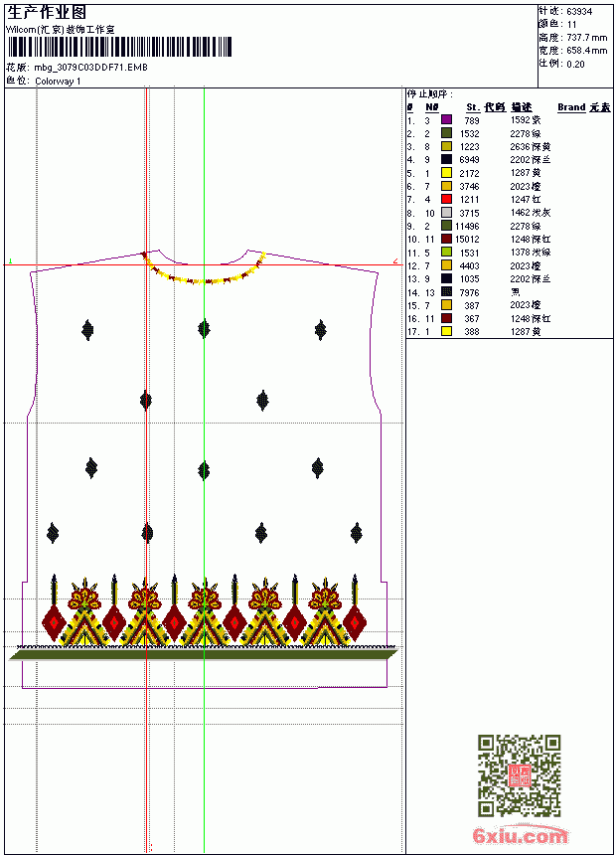Click the stitch count value 789

(472, 120)
